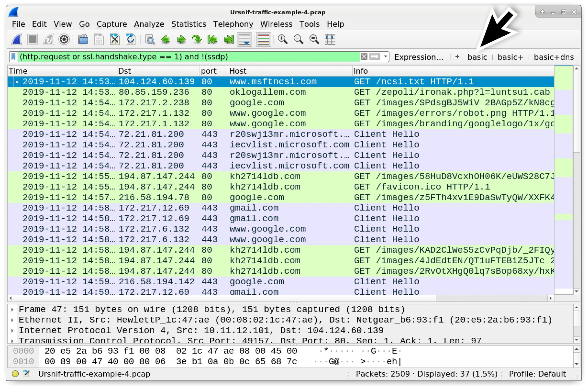Click the display filter bookmark icon

tap(13, 57)
